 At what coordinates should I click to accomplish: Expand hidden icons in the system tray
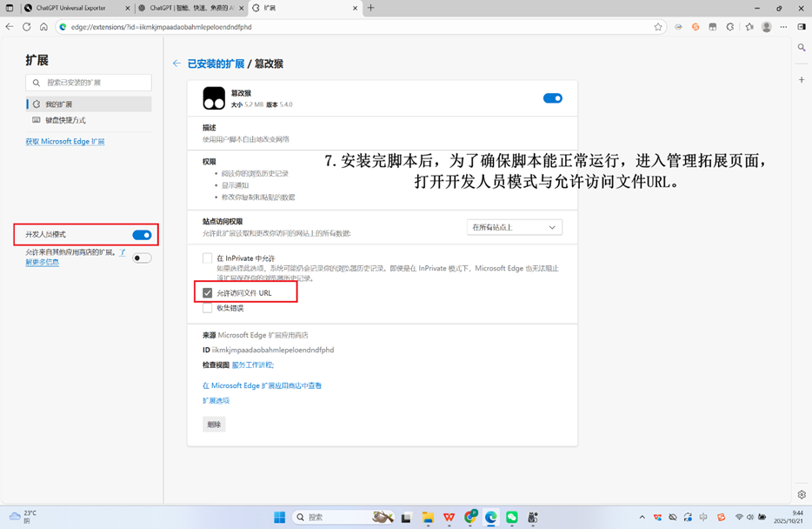642,517
